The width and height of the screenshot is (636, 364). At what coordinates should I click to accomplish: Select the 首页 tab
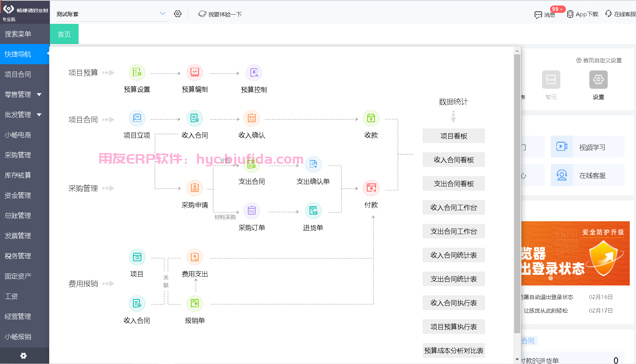pos(64,34)
